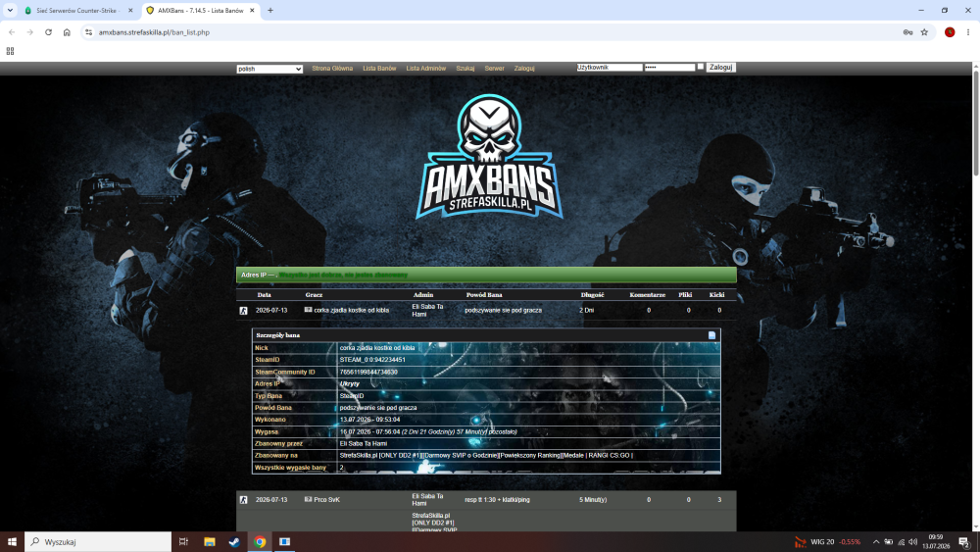Click Eli Saba Ta Hami in Zbanowany przez row
The width and height of the screenshot is (980, 552).
click(364, 444)
